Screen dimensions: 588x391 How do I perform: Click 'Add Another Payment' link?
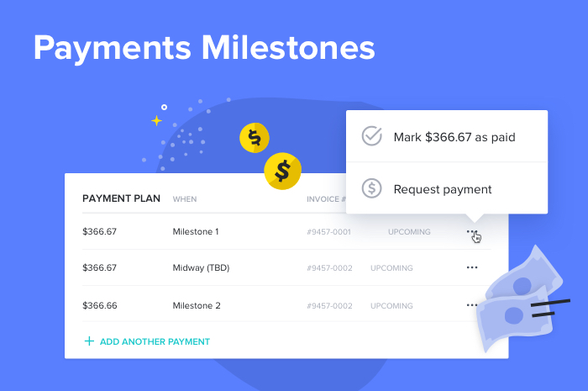[155, 341]
